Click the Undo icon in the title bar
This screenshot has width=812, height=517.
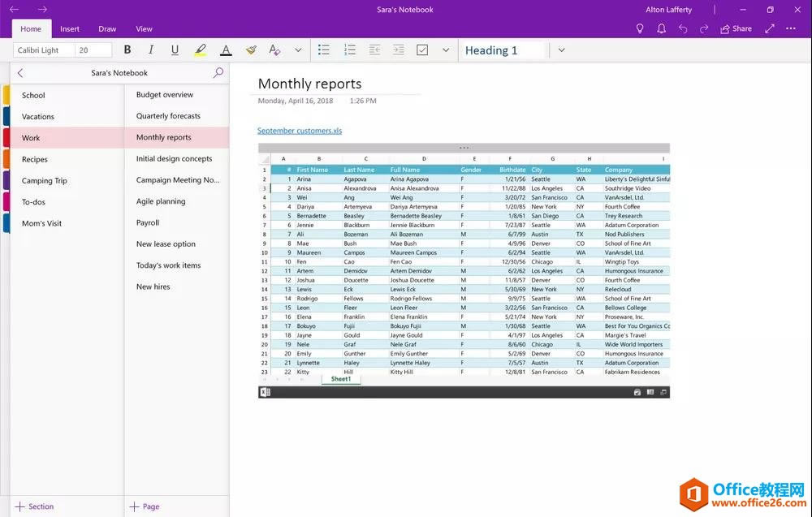coord(683,28)
